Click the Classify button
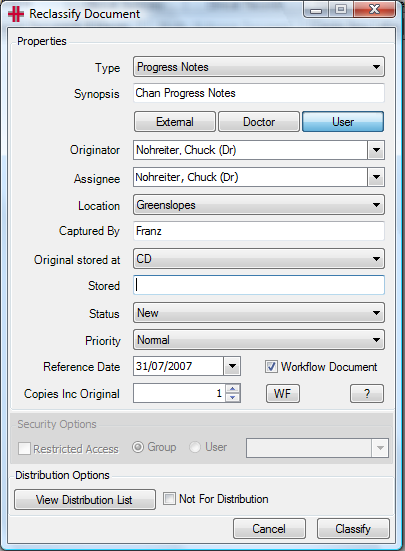Screen dimensions: 405x551 (x=353, y=529)
